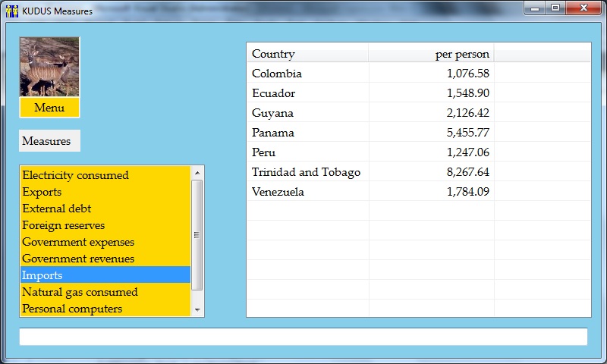Click the KUDUS app icon in title bar
The width and height of the screenshot is (607, 364).
11,11
